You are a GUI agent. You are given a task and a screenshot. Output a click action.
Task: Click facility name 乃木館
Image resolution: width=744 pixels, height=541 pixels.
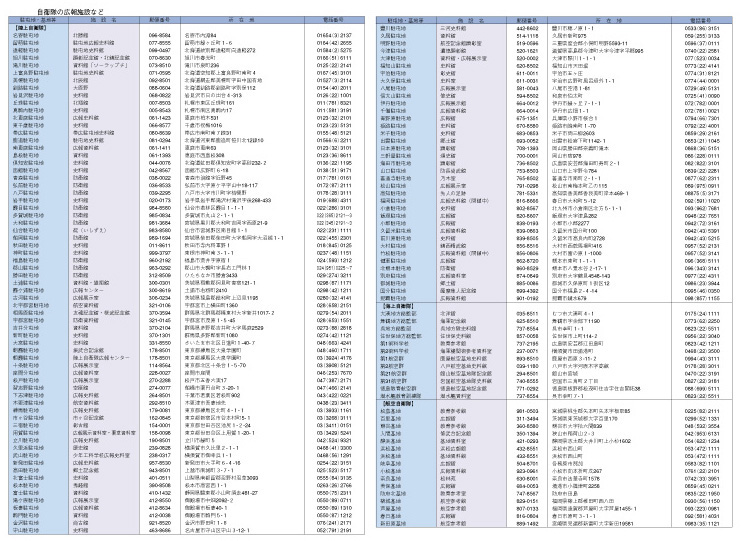point(448,178)
